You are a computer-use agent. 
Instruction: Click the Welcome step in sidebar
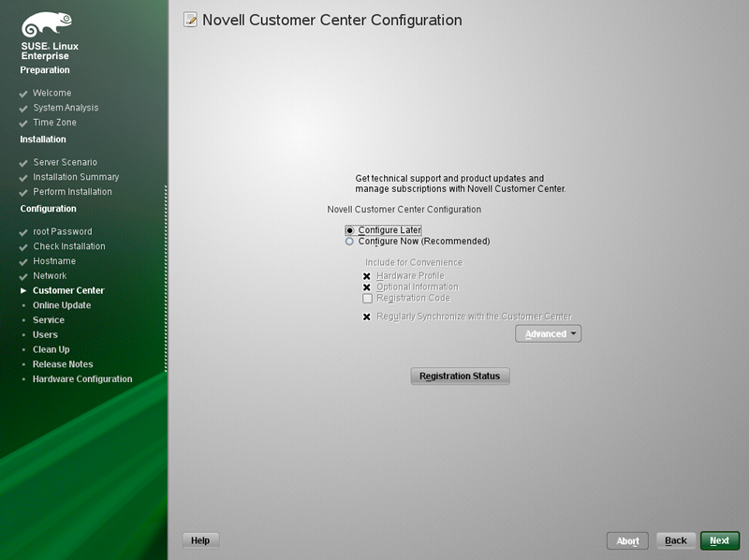(x=51, y=93)
